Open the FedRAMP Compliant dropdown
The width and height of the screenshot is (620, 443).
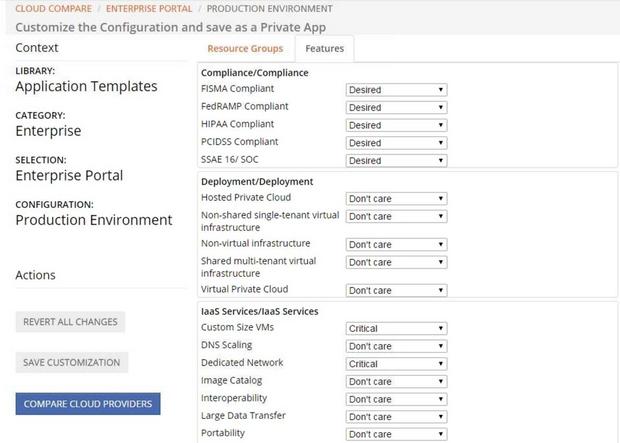coord(396,107)
